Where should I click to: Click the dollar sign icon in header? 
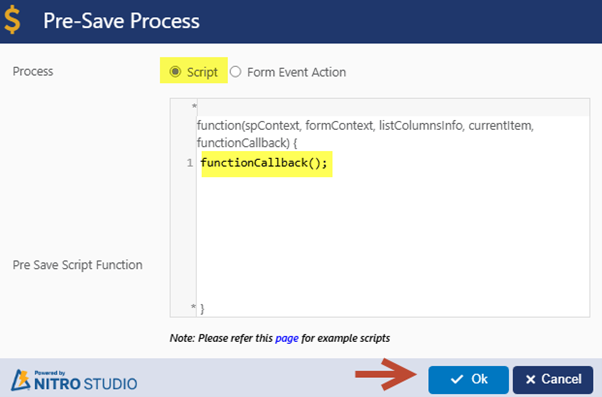click(x=12, y=21)
